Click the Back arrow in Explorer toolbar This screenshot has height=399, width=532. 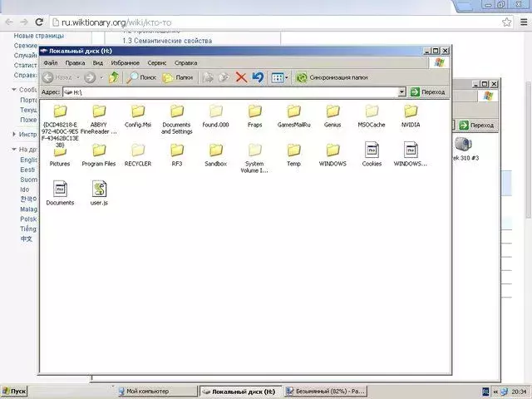(48, 77)
